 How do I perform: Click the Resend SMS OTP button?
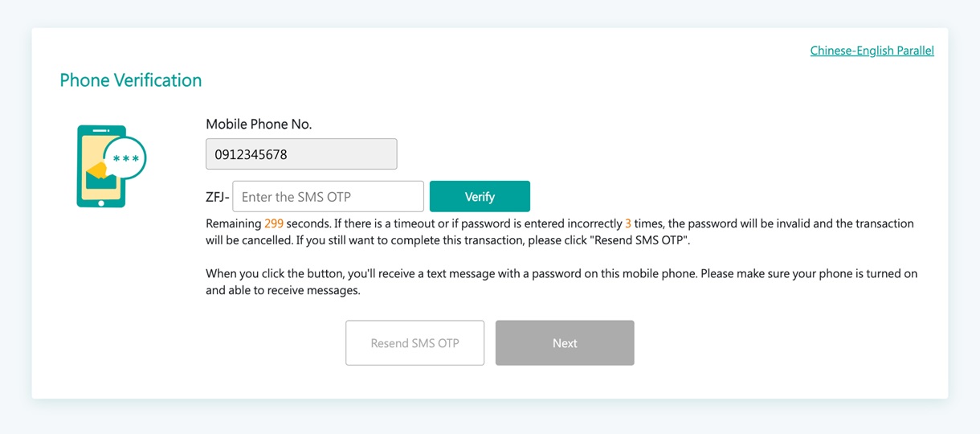coord(414,343)
